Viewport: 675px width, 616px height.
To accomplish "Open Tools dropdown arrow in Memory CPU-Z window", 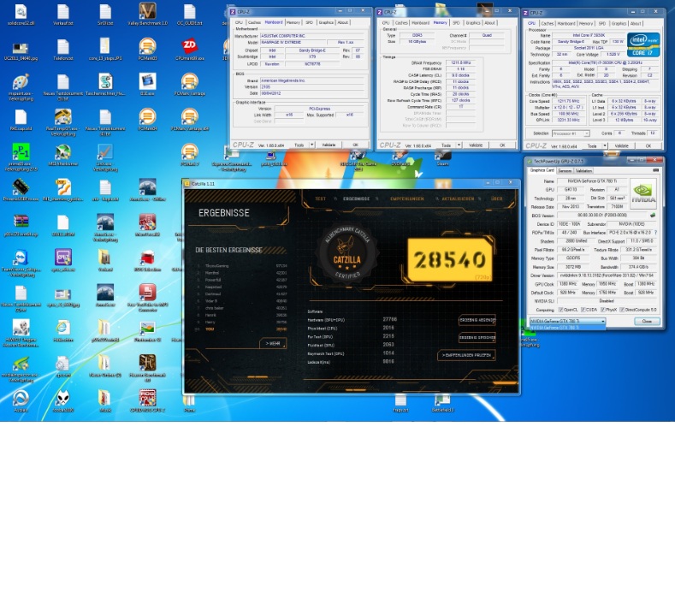I will (x=459, y=145).
